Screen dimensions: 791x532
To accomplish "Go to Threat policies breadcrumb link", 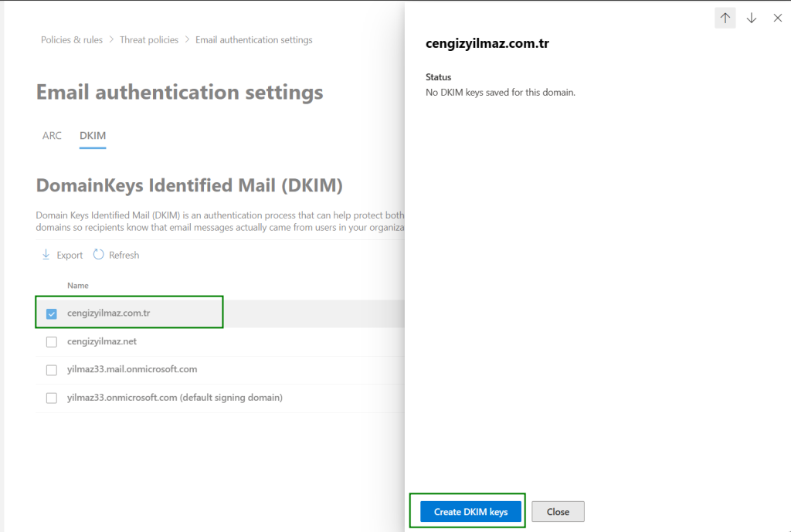I will [149, 40].
